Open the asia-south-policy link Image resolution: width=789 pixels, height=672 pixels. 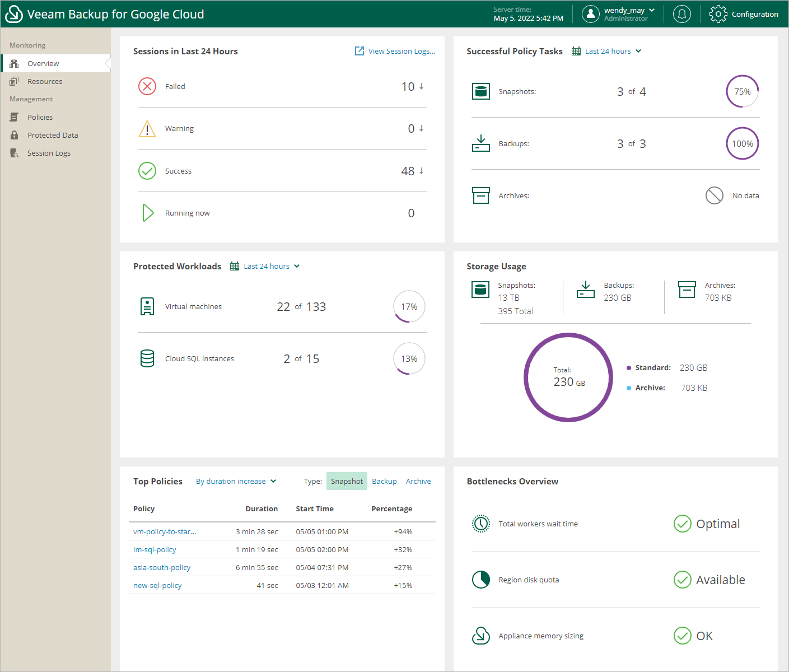(162, 567)
